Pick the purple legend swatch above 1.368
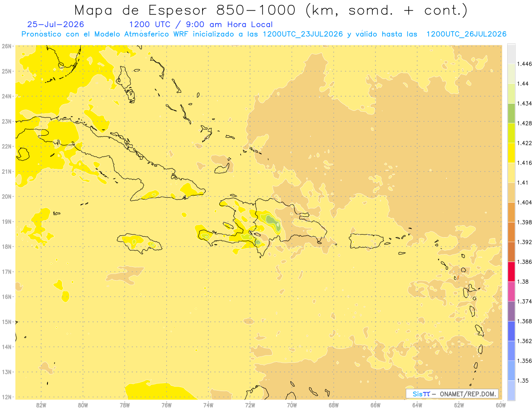 point(511,311)
